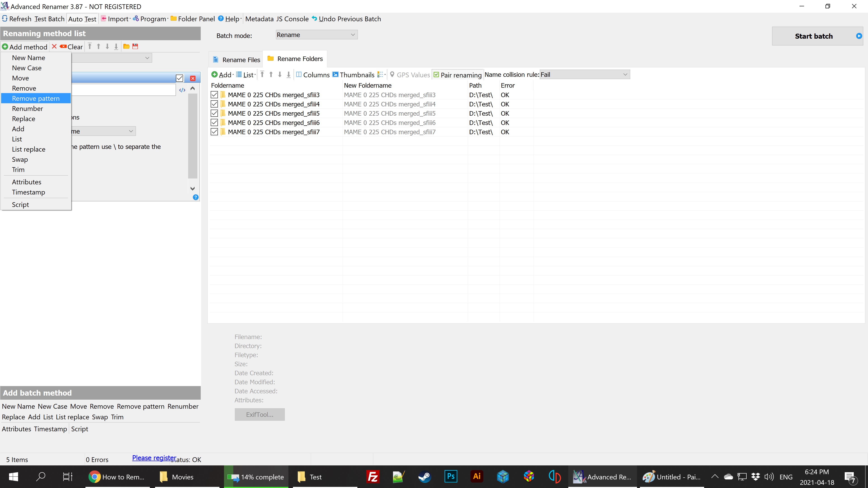Viewport: 868px width, 488px height.
Task: Move selected folder to top arrow
Action: (262, 74)
